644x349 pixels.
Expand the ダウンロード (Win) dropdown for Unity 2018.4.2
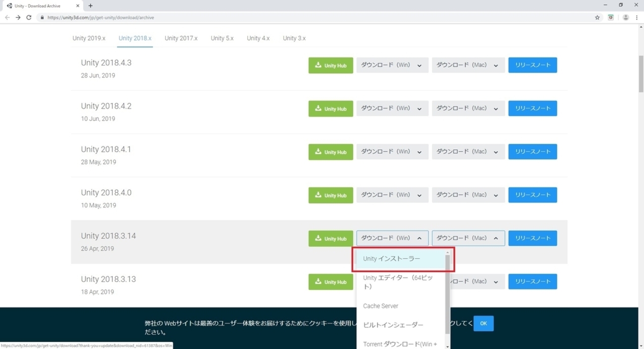tap(392, 108)
